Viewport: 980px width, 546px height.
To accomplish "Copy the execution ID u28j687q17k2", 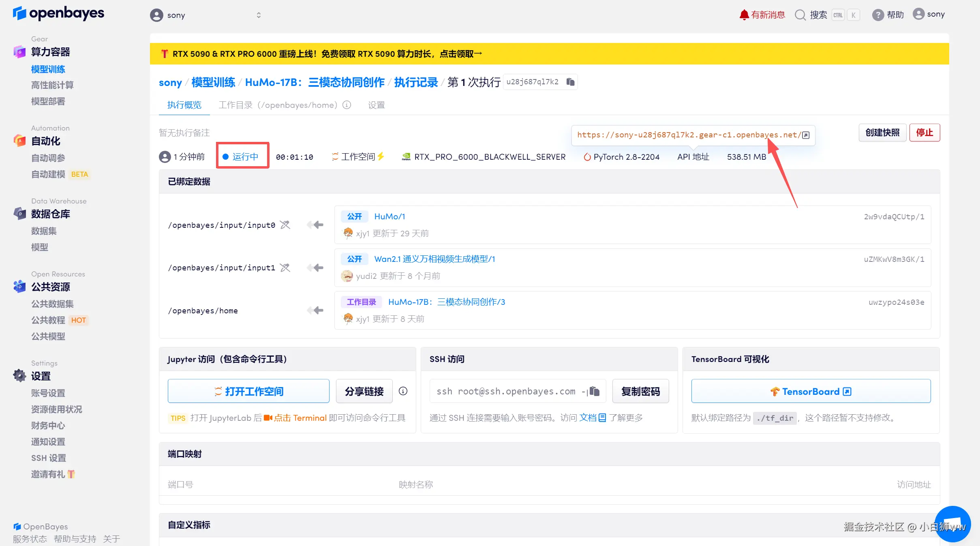I will pyautogui.click(x=570, y=82).
